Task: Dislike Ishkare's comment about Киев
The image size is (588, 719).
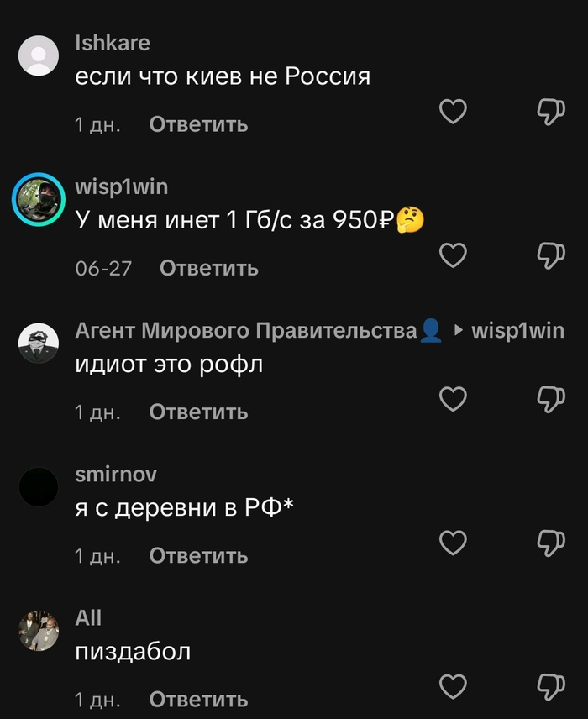Action: coord(551,112)
